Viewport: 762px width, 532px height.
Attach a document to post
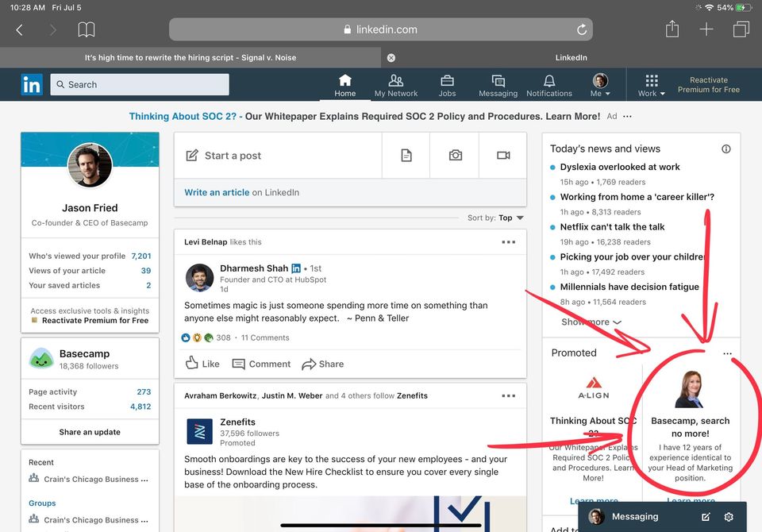point(406,156)
